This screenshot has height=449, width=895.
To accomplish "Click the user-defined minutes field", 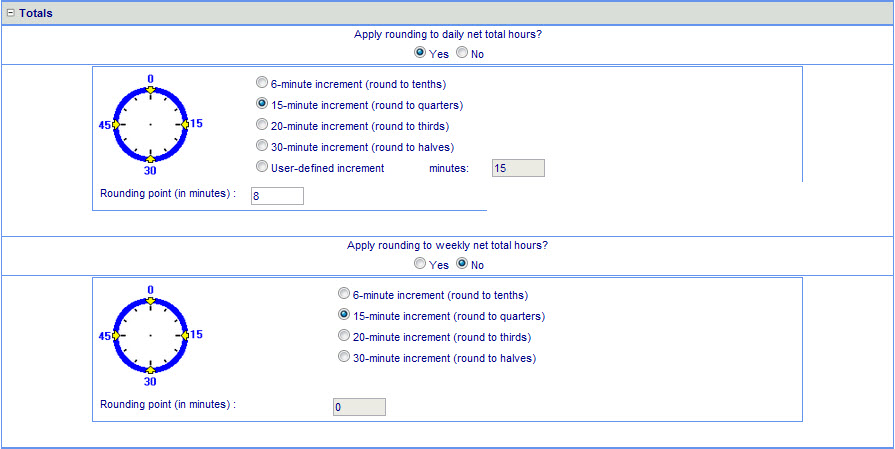I will point(518,168).
